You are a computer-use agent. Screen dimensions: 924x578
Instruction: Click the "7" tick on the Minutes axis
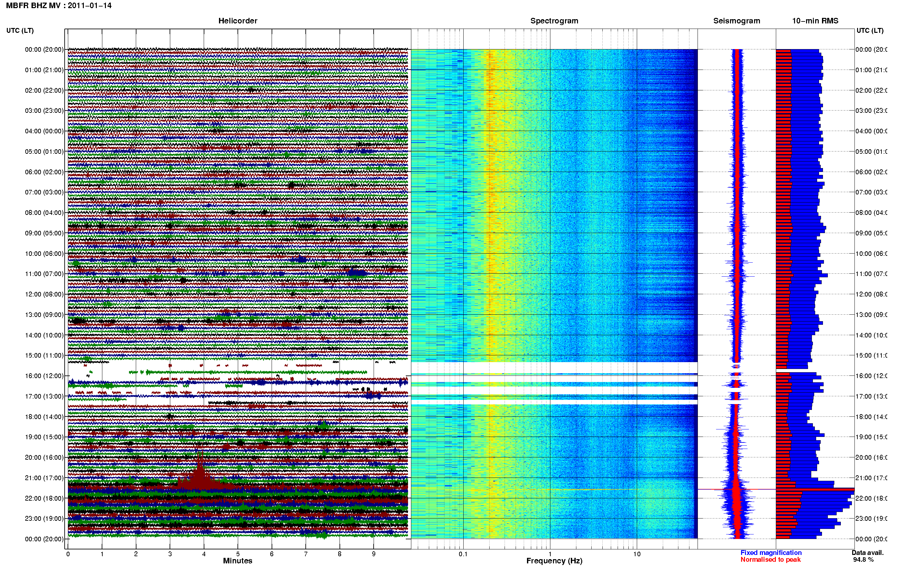click(x=306, y=554)
